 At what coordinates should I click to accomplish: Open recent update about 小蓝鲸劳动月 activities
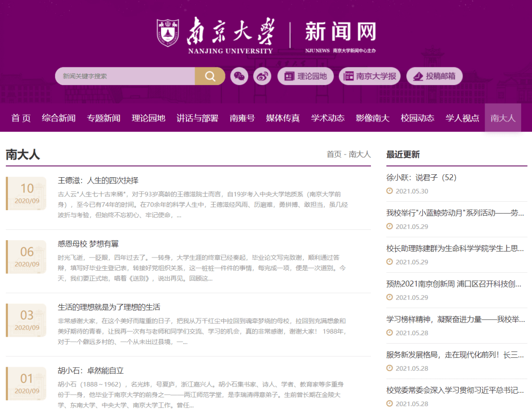pos(455,213)
